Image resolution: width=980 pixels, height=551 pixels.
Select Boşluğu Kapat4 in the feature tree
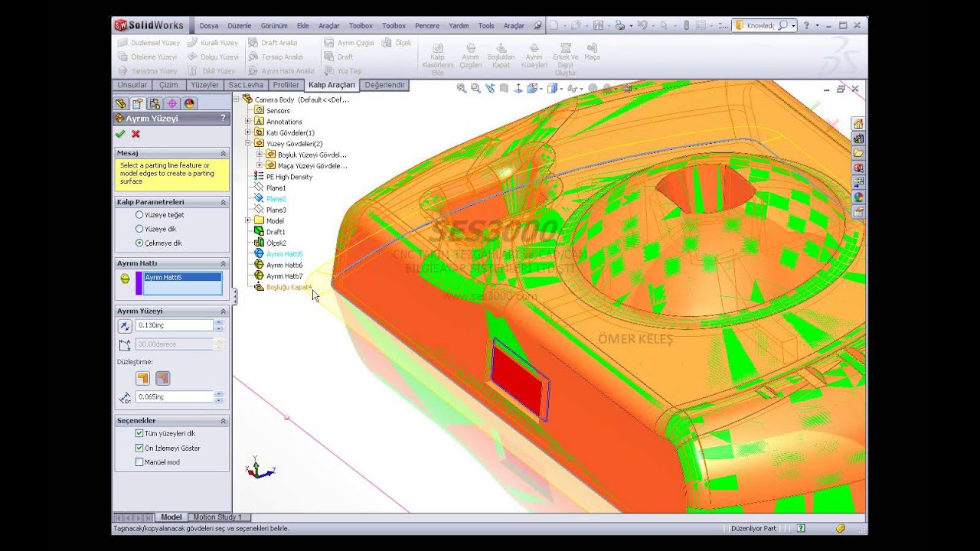click(x=289, y=287)
